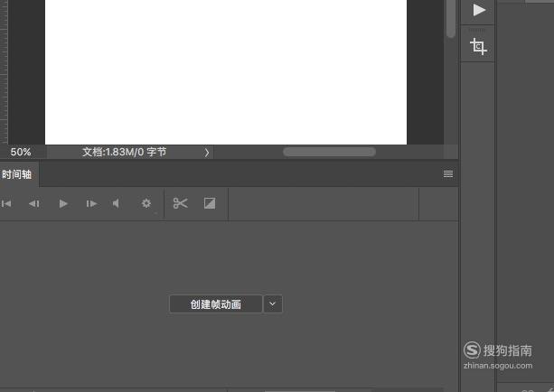The width and height of the screenshot is (554, 392).
Task: Click the vertical canvas scrollbar thumb
Action: pos(451,18)
